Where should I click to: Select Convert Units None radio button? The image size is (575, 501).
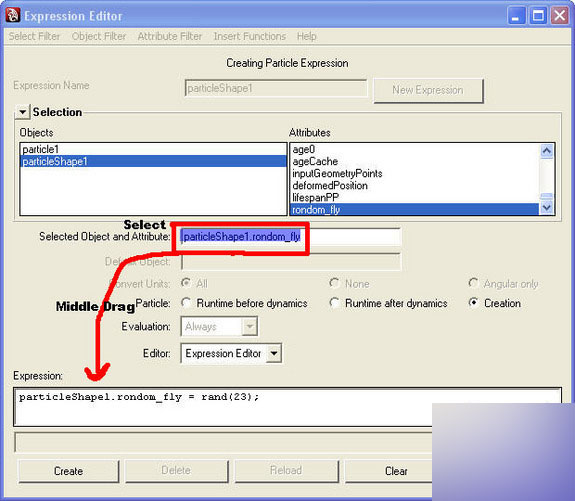334,283
